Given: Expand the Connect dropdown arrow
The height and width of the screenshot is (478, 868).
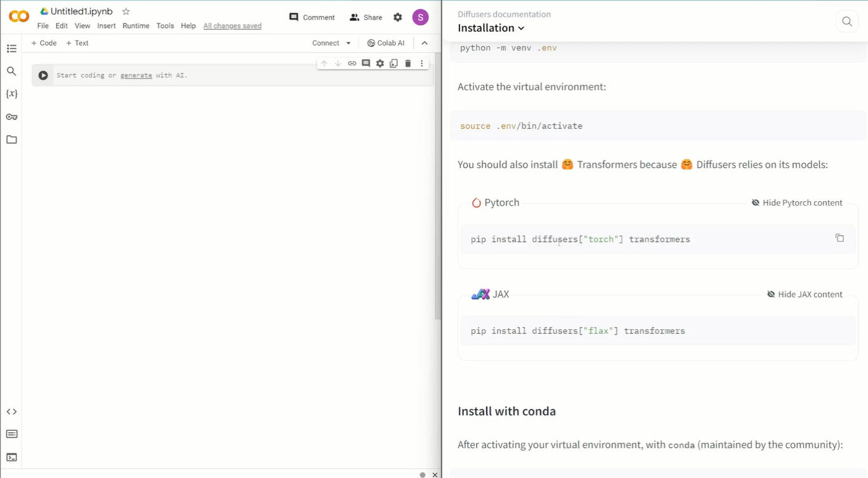Looking at the screenshot, I should (x=348, y=43).
